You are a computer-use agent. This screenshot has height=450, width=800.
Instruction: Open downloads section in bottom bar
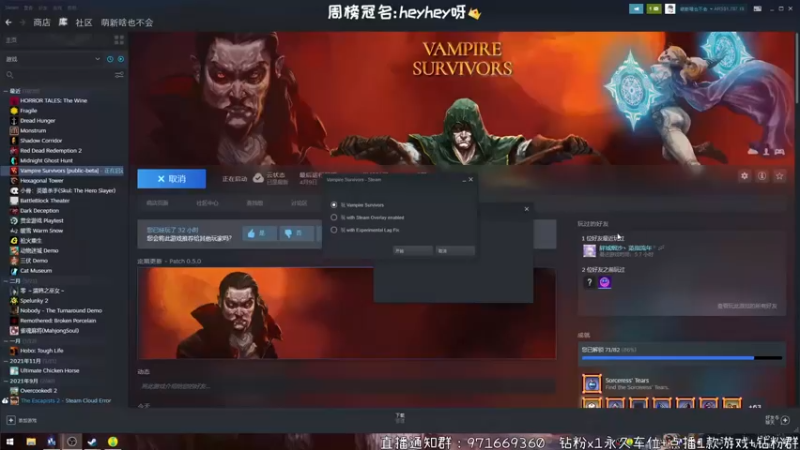(400, 418)
